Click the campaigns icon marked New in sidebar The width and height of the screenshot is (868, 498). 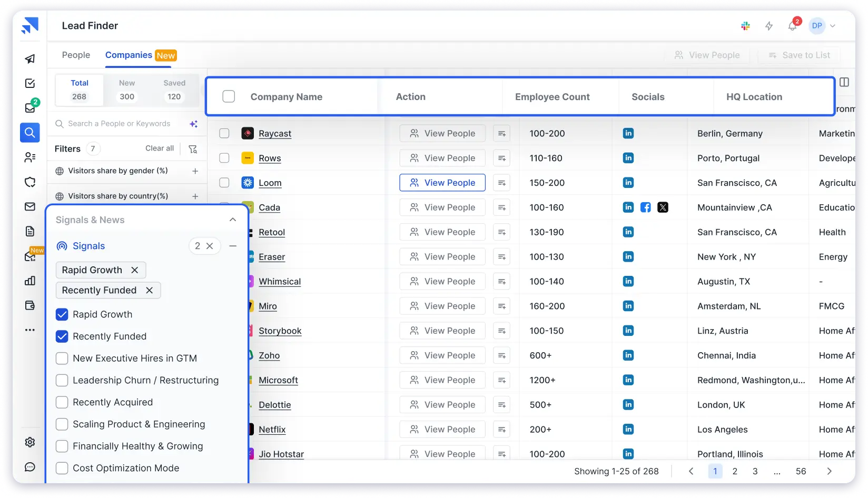(x=29, y=256)
